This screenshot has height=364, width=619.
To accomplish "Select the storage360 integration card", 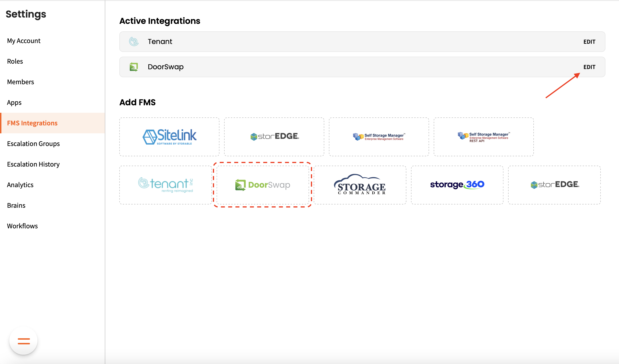I will coord(457,185).
